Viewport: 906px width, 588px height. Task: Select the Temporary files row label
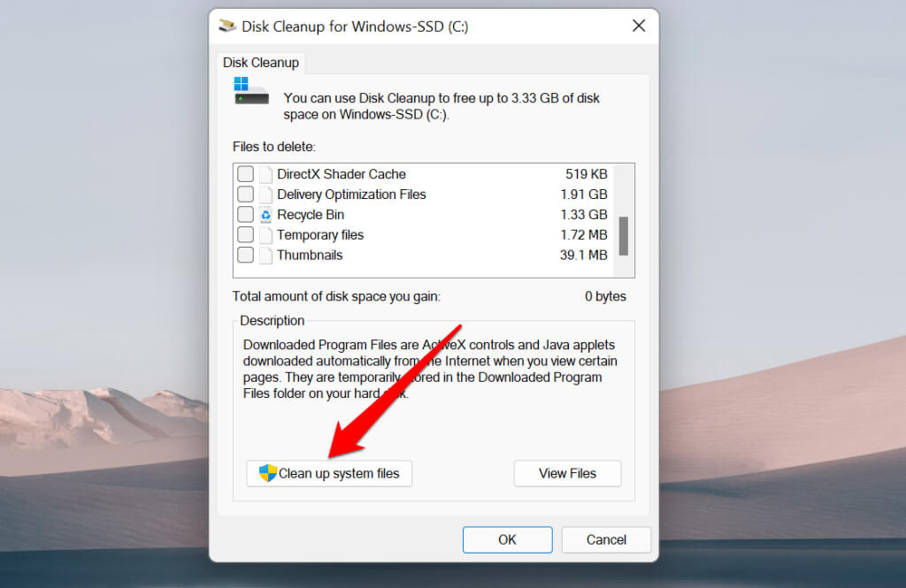coord(320,234)
